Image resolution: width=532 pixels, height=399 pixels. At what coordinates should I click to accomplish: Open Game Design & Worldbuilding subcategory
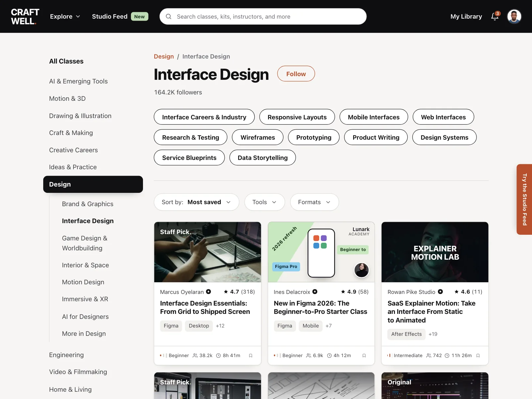(84, 243)
